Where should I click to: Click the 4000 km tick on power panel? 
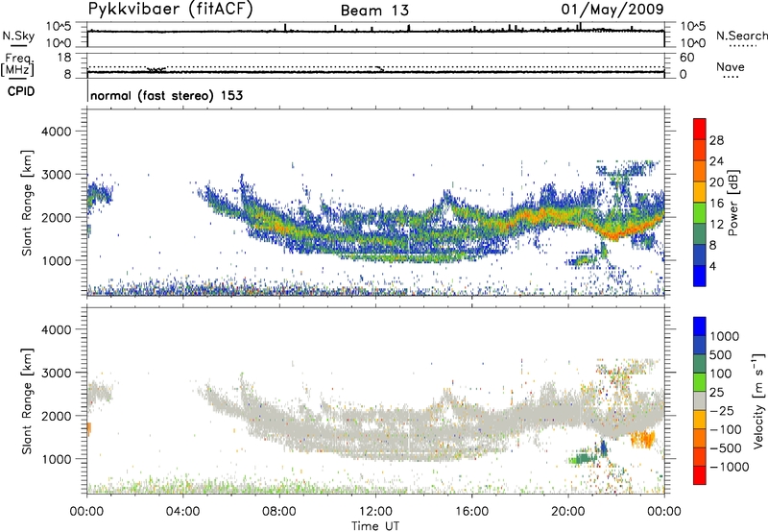(57, 132)
